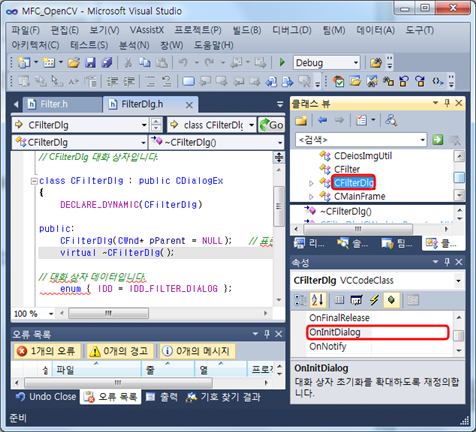Pin the Class View panel
476x432 pixels.
click(447, 103)
